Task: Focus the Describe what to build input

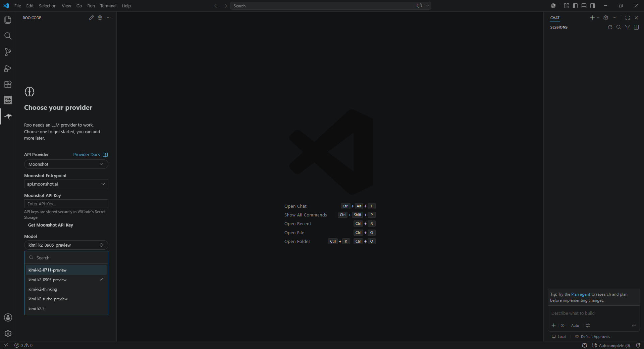Action: pyautogui.click(x=594, y=313)
